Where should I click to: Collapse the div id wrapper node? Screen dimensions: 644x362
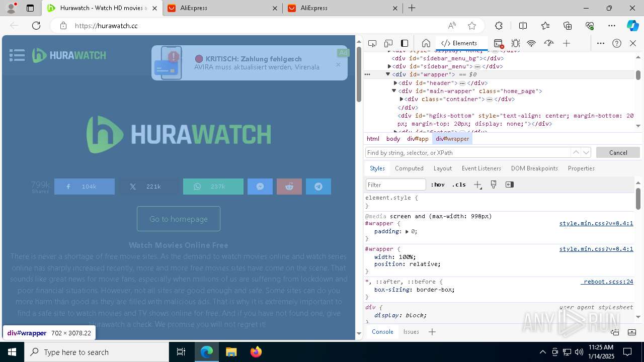(388, 74)
